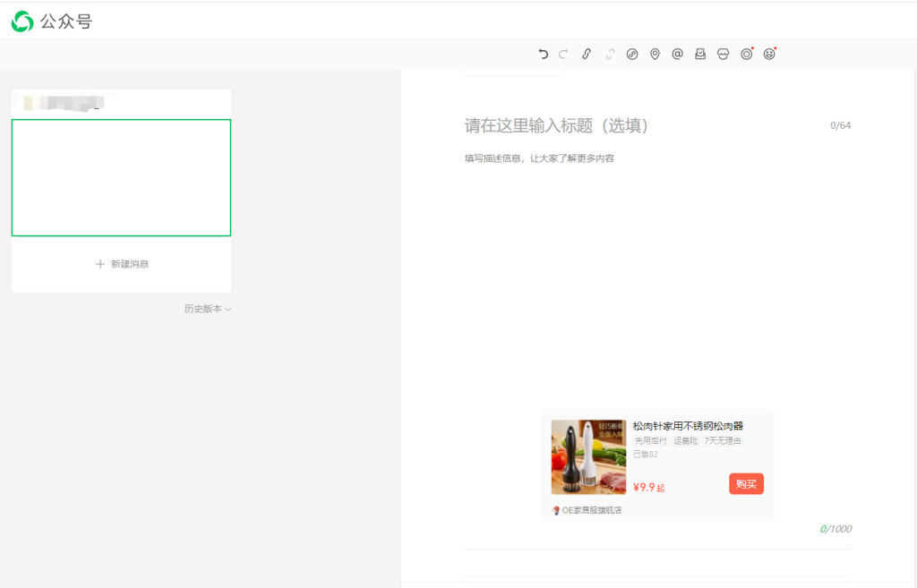Click the 7天无理由 tag

point(723,440)
